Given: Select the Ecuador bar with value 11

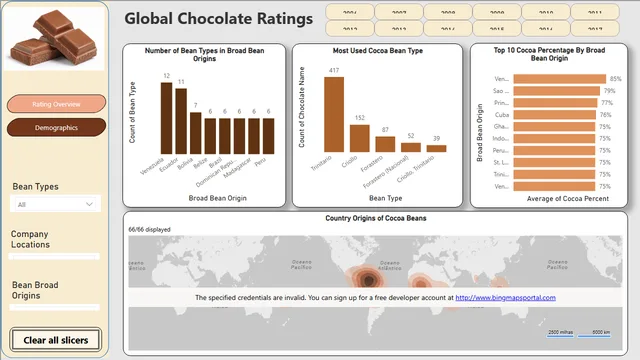Looking at the screenshot, I should [181, 121].
